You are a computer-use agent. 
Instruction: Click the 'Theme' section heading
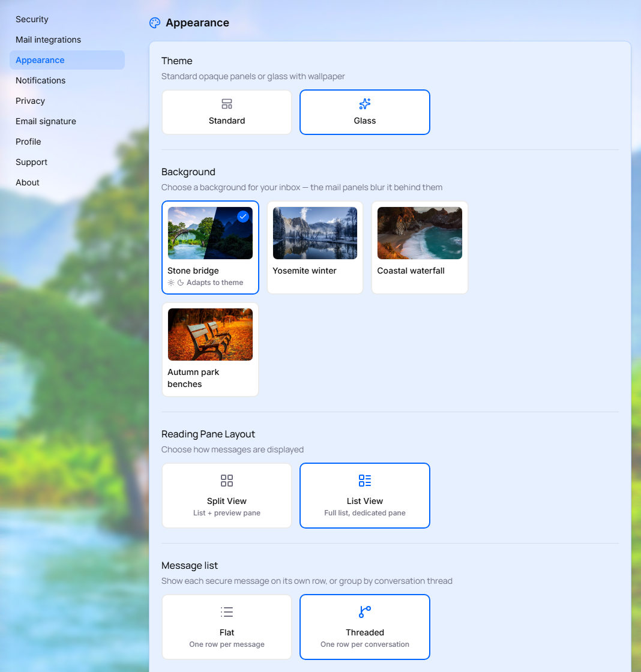176,61
